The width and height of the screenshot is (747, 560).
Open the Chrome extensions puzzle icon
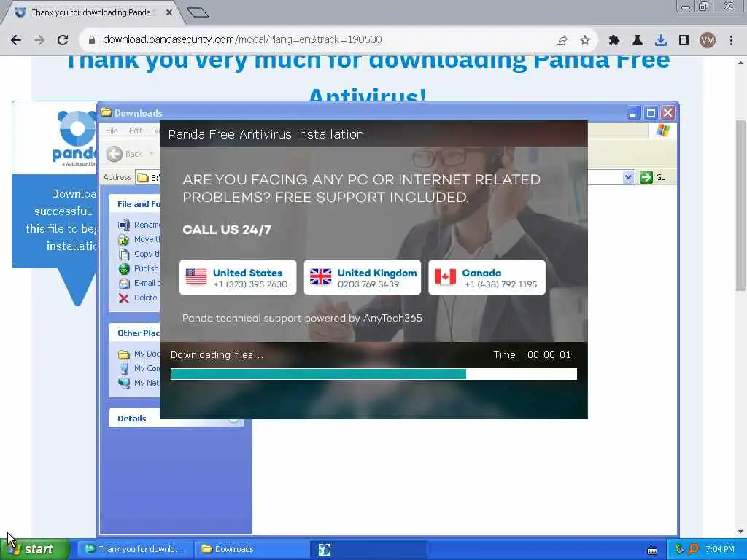[614, 41]
